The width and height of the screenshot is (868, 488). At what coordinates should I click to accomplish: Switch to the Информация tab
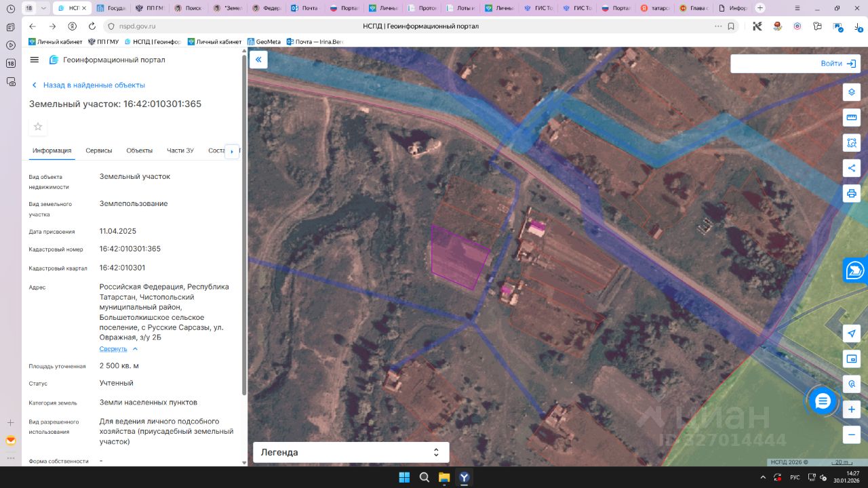pos(52,150)
